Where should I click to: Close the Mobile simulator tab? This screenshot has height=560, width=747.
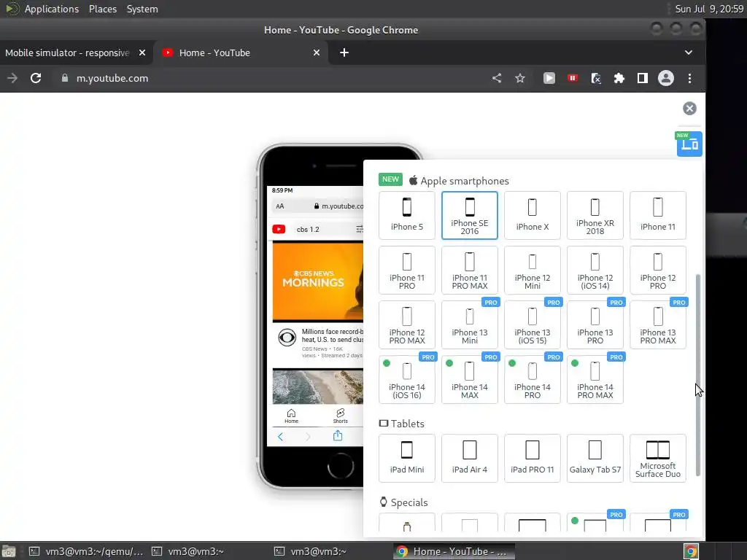[142, 52]
